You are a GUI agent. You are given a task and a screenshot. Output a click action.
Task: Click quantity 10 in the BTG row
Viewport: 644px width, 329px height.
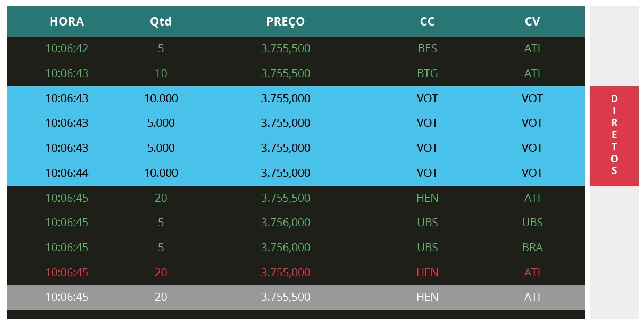[161, 73]
